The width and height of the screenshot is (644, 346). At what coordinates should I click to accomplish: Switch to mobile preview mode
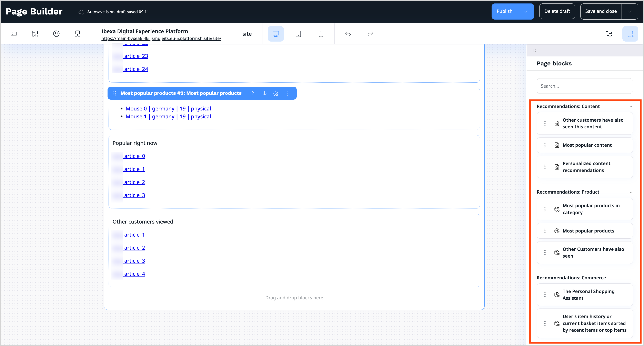pyautogui.click(x=321, y=34)
